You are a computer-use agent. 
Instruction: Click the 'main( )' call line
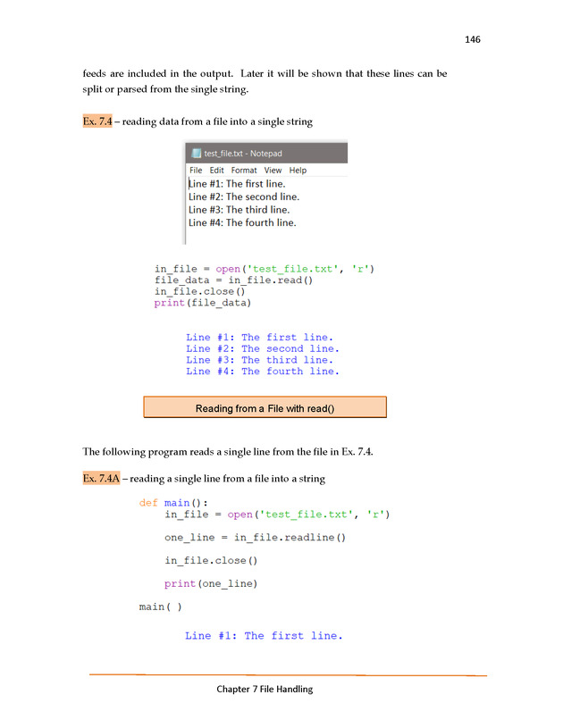(160, 607)
